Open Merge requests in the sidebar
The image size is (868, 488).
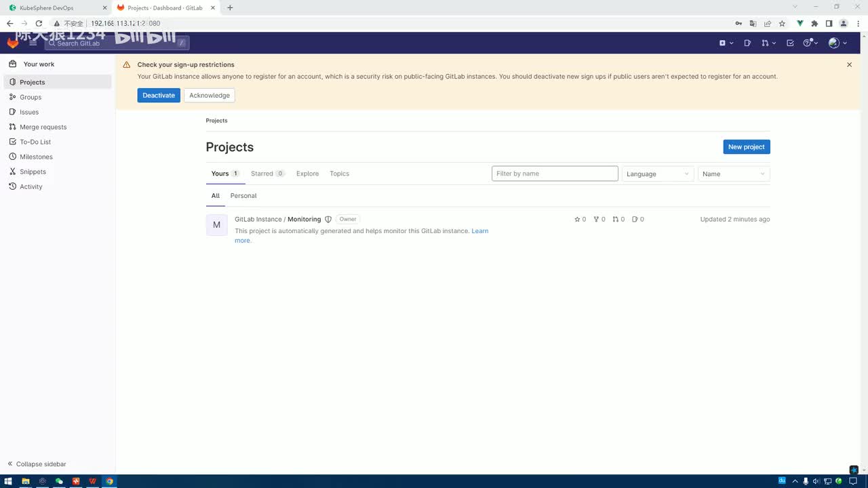pyautogui.click(x=58, y=127)
